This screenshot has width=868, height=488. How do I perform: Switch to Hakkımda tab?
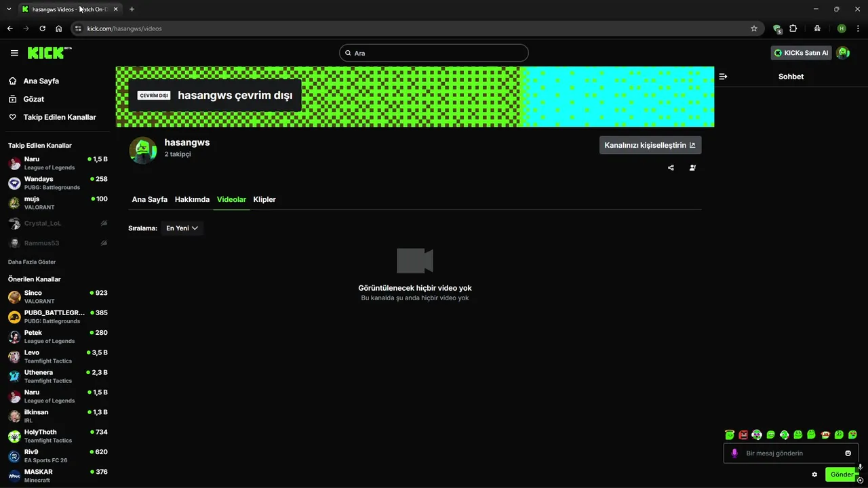coord(192,199)
